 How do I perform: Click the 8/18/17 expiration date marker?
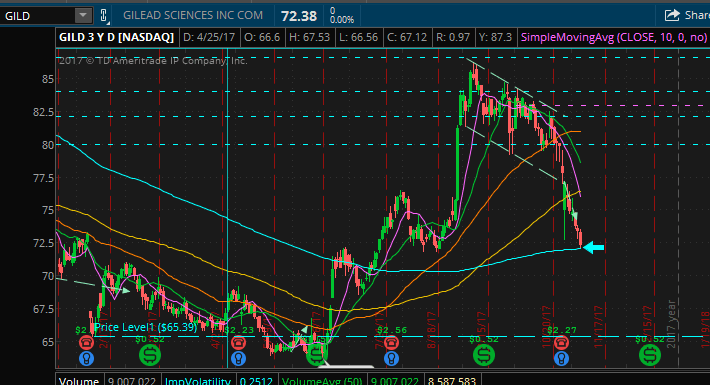point(431,330)
